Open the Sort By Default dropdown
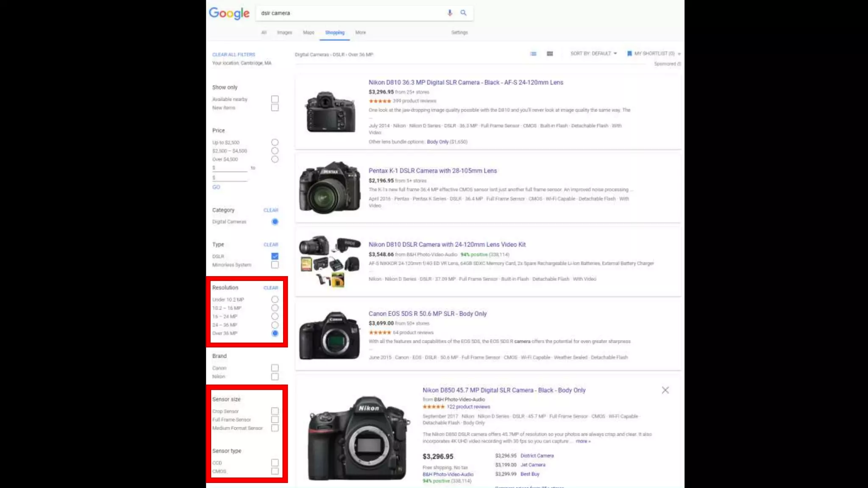This screenshot has width=868, height=488. pyautogui.click(x=593, y=54)
